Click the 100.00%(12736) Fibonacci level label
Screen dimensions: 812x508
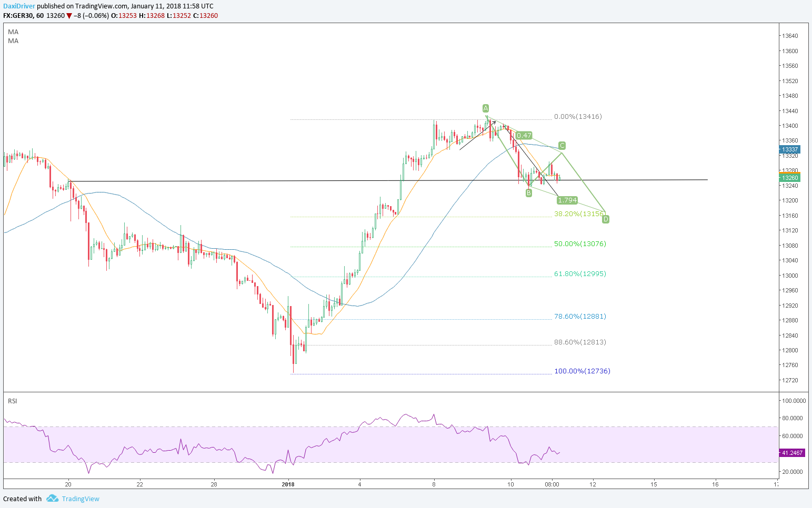point(582,371)
